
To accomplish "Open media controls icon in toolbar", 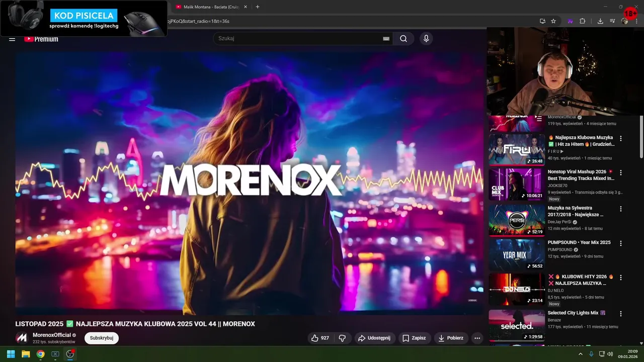I will [612, 21].
